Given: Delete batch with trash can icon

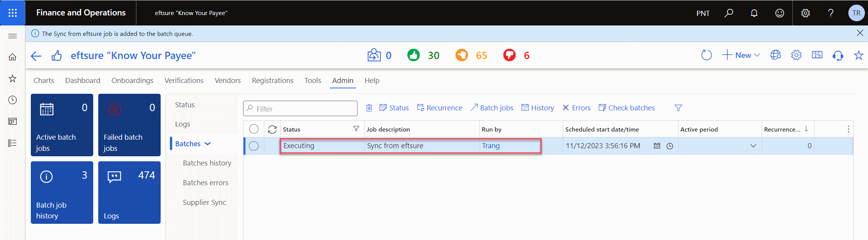Looking at the screenshot, I should [x=369, y=108].
